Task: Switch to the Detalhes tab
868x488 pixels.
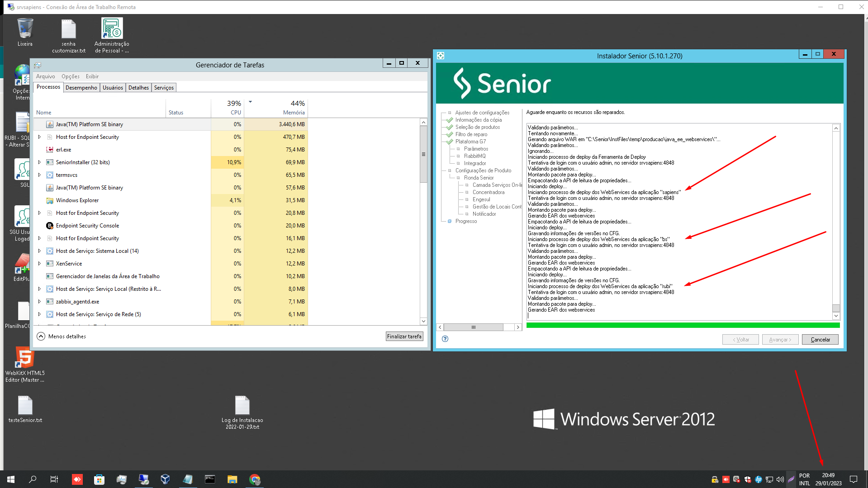Action: pyautogui.click(x=138, y=88)
